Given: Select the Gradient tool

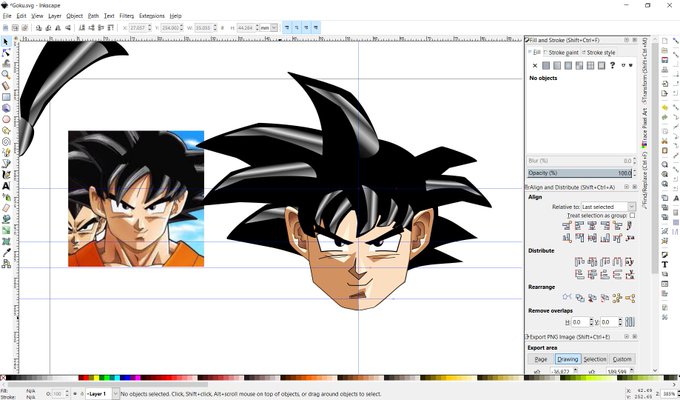Looking at the screenshot, I should [x=6, y=230].
